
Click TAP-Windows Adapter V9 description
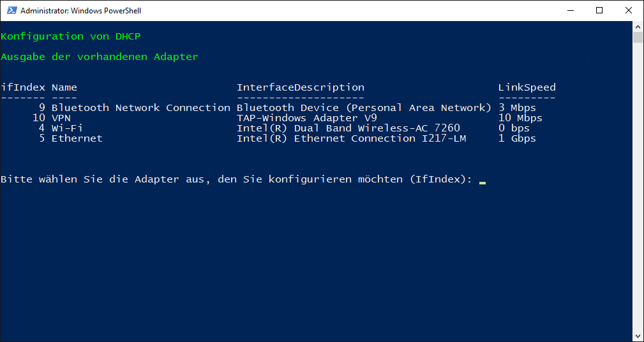pos(306,118)
